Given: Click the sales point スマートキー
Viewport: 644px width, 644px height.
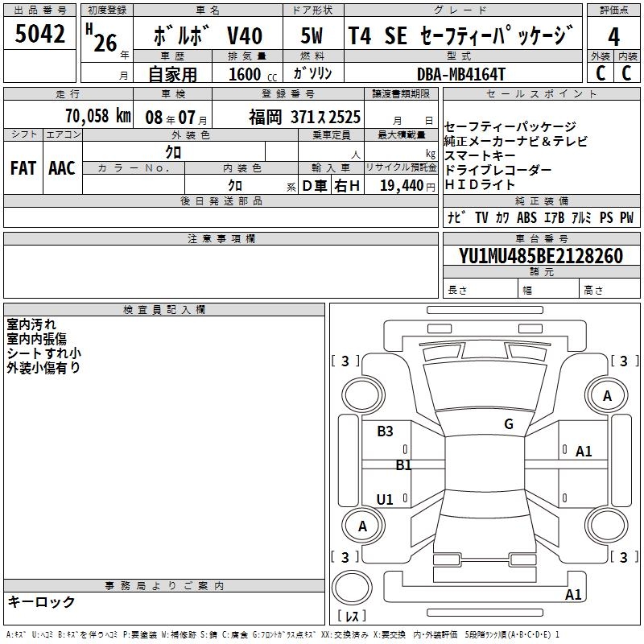Looking at the screenshot, I should [480, 155].
